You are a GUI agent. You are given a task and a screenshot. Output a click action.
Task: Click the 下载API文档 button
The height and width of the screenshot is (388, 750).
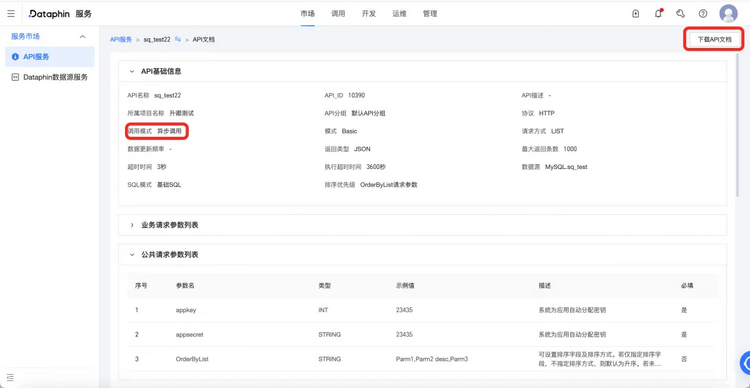tap(714, 40)
